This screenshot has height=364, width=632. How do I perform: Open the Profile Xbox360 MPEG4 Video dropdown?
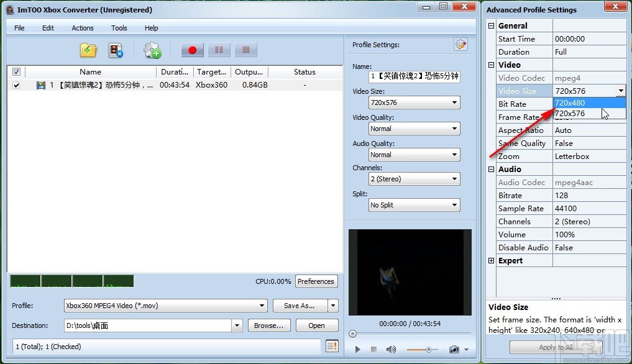(166, 306)
